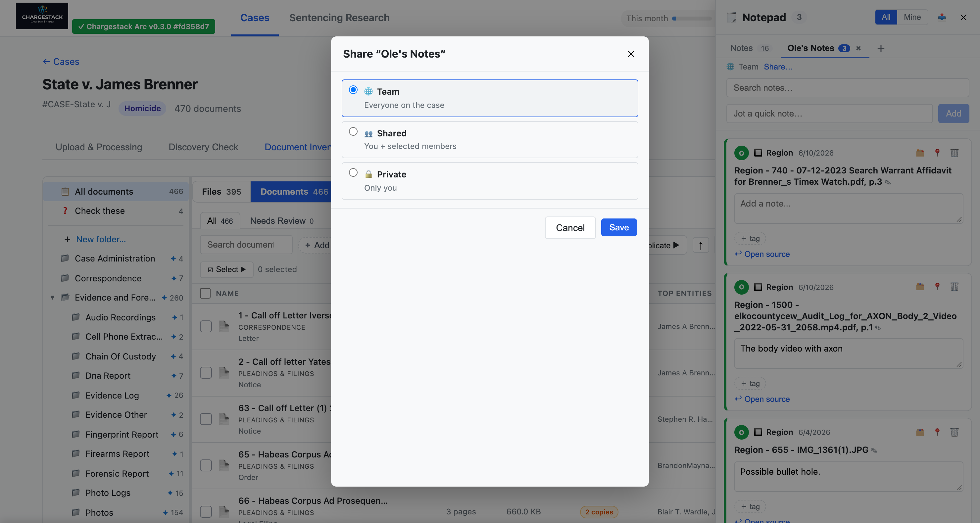Image resolution: width=980 pixels, height=523 pixels.
Task: Open the Select dropdown
Action: [227, 269]
